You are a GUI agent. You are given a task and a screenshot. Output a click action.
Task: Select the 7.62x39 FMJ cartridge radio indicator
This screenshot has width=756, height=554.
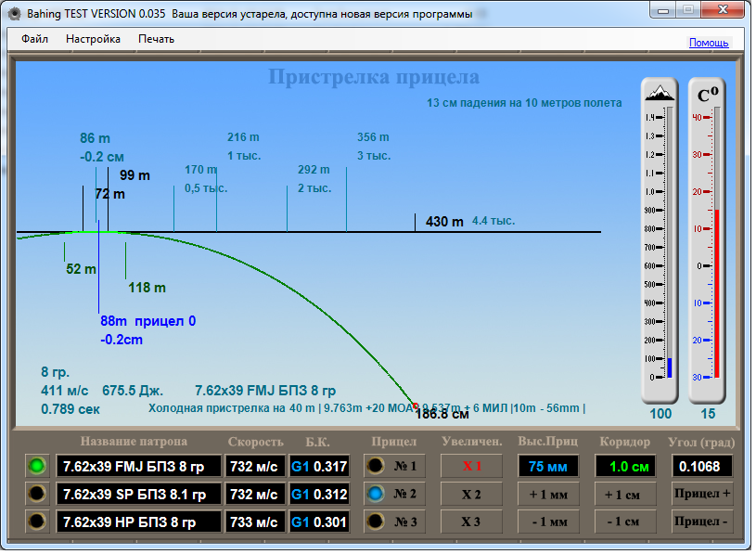[36, 466]
